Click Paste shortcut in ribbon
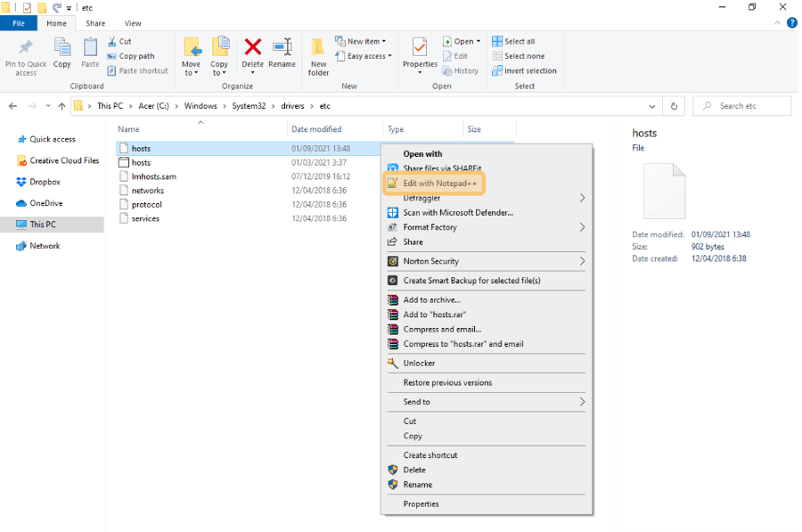The height and width of the screenshot is (532, 802). coord(137,70)
